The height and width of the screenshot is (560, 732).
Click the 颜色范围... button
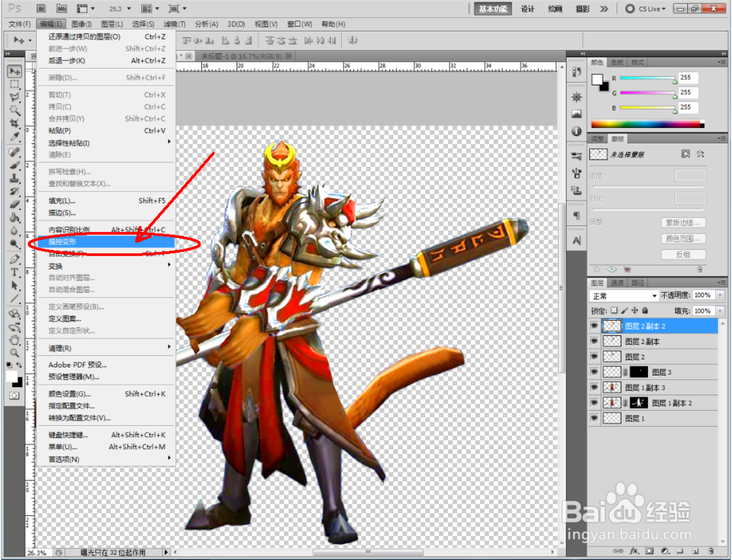(x=684, y=239)
